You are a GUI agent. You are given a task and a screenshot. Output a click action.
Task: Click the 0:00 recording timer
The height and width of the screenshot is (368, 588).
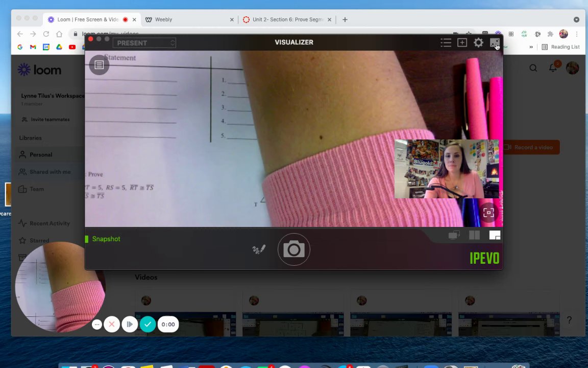tap(168, 325)
